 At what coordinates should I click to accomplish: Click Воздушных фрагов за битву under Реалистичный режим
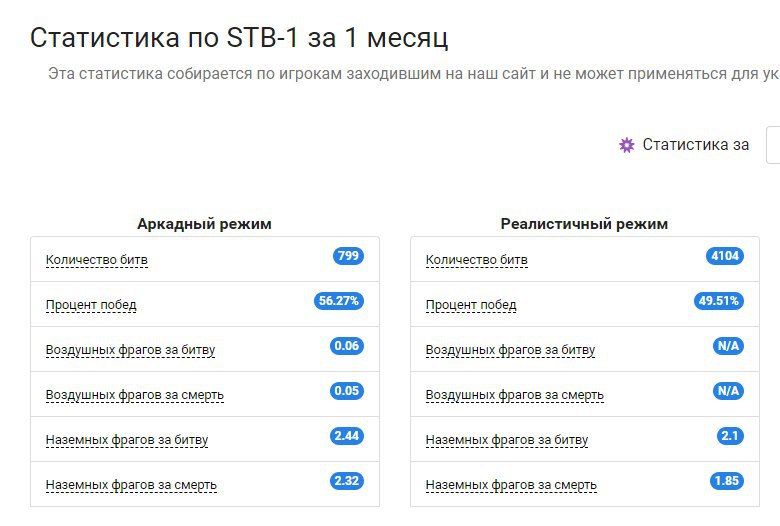point(510,350)
